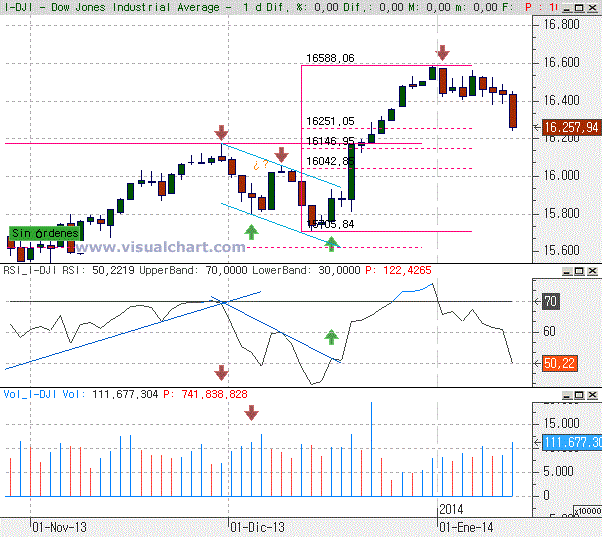Screen dimensions: 602x537
Task: Click the 15.800 price axis value
Action: [x=561, y=213]
